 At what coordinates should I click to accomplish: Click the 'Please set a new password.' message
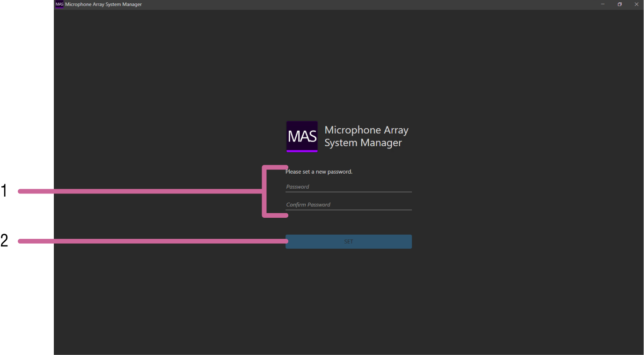[319, 172]
